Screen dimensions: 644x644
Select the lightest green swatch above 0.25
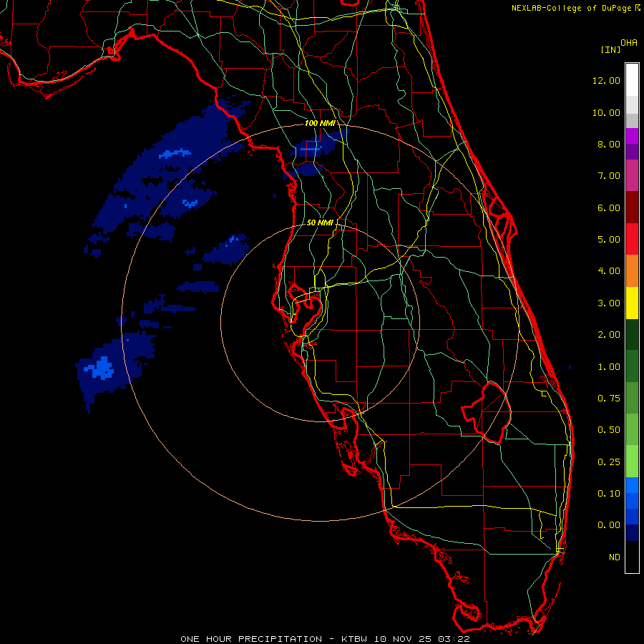632,462
